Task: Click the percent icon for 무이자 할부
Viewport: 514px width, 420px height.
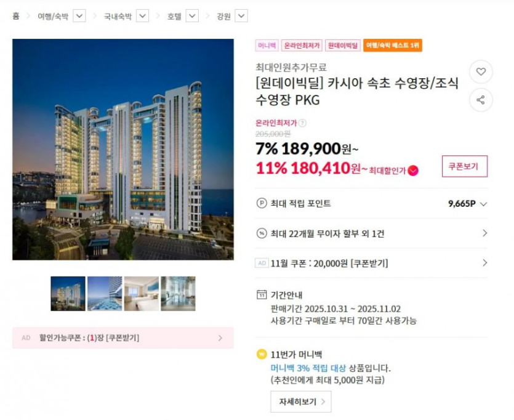Action: [262, 233]
